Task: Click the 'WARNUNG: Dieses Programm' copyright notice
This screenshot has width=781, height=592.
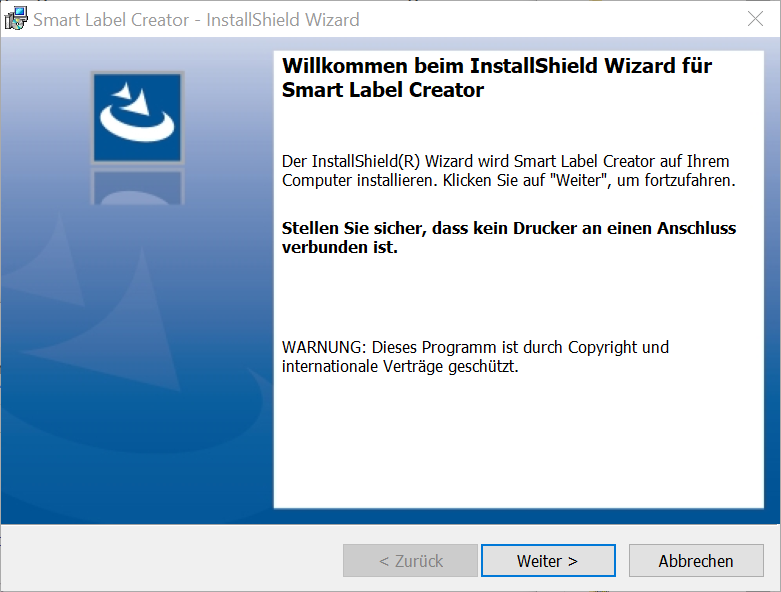Action: coord(475,347)
